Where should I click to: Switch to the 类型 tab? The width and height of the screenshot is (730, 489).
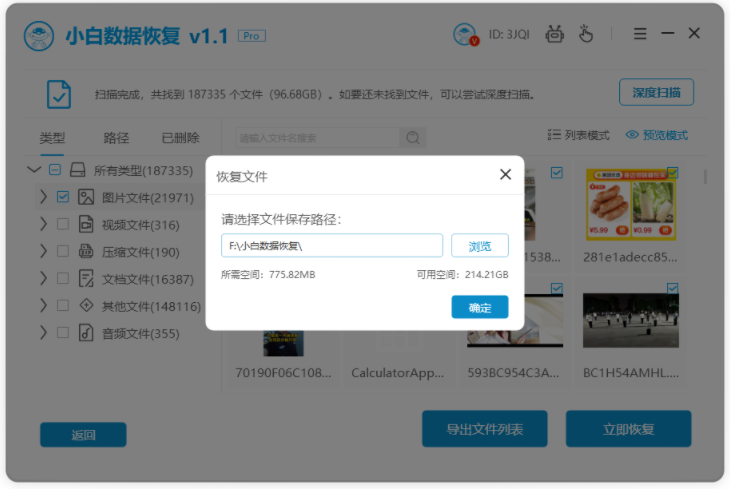coord(52,138)
